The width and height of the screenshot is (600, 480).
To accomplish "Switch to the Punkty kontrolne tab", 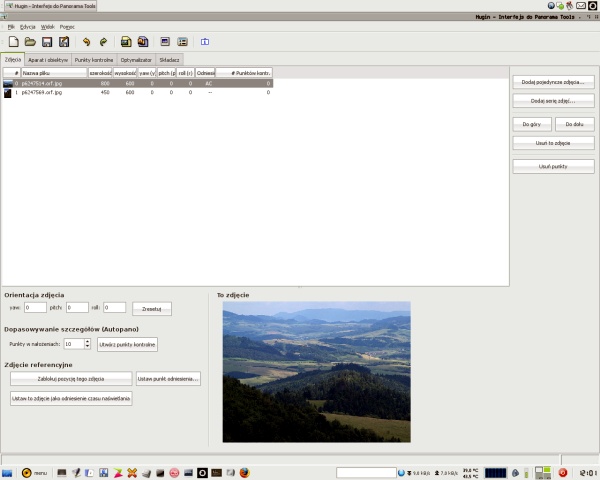I will click(x=94, y=60).
